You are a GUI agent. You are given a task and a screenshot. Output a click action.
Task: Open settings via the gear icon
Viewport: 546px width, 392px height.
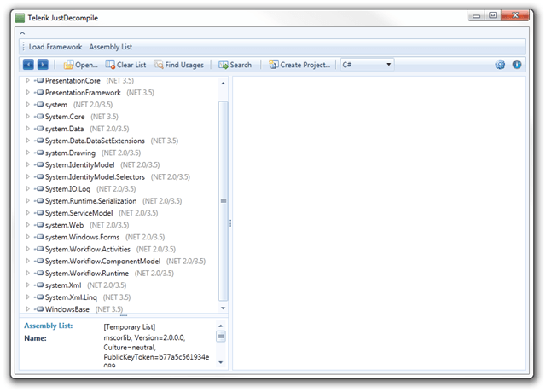(x=500, y=65)
